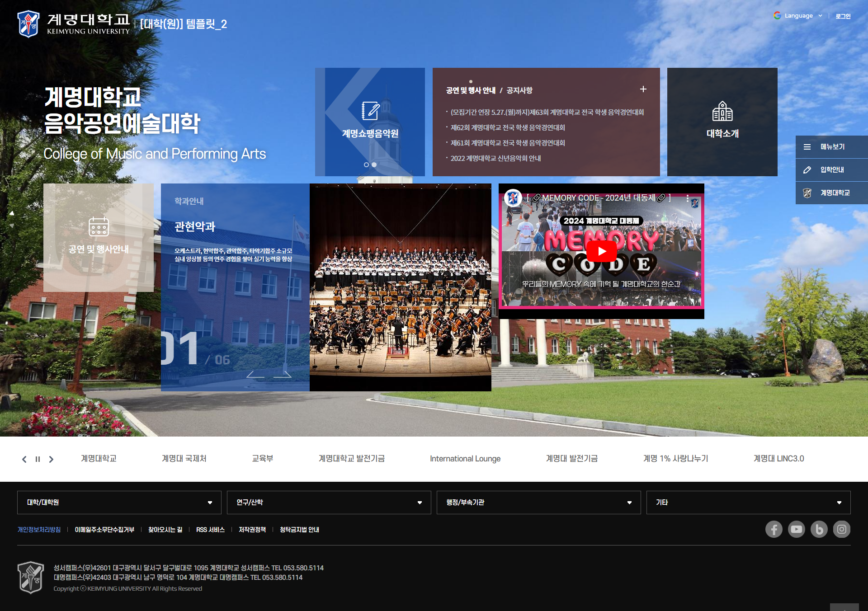Switch to the 공지사항 tab

519,90
